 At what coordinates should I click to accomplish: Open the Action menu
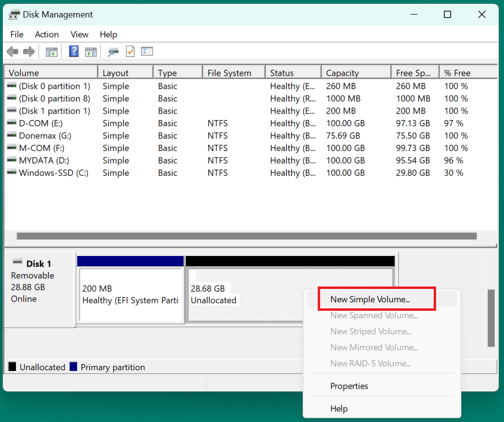47,34
